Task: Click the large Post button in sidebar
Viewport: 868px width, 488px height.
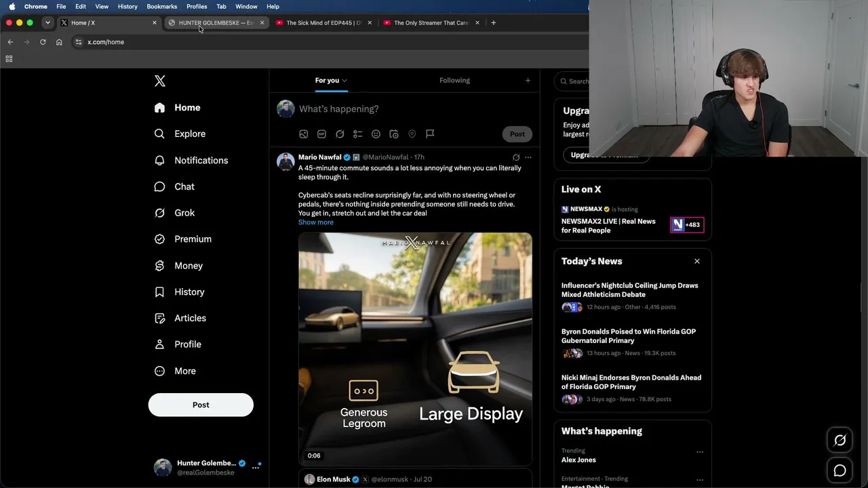Action: (x=201, y=405)
